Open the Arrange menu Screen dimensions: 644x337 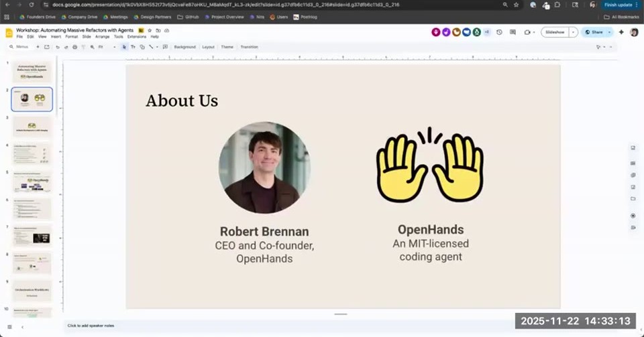(102, 36)
